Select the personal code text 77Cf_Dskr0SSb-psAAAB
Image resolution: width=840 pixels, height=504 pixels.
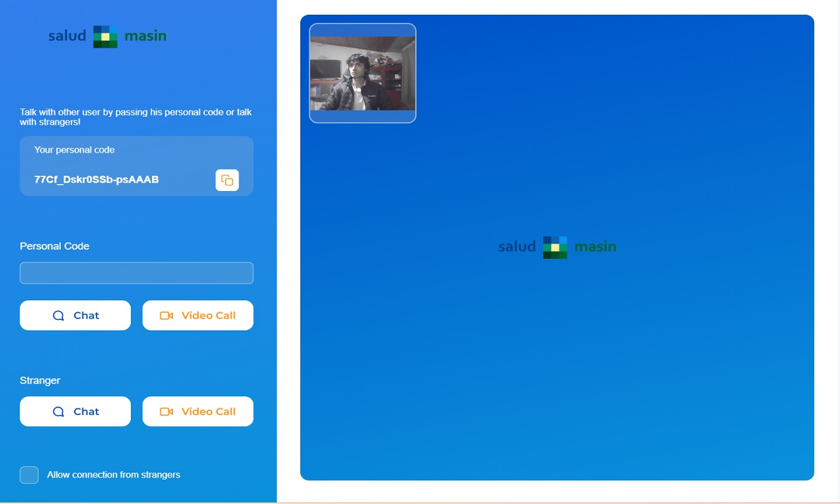(97, 180)
